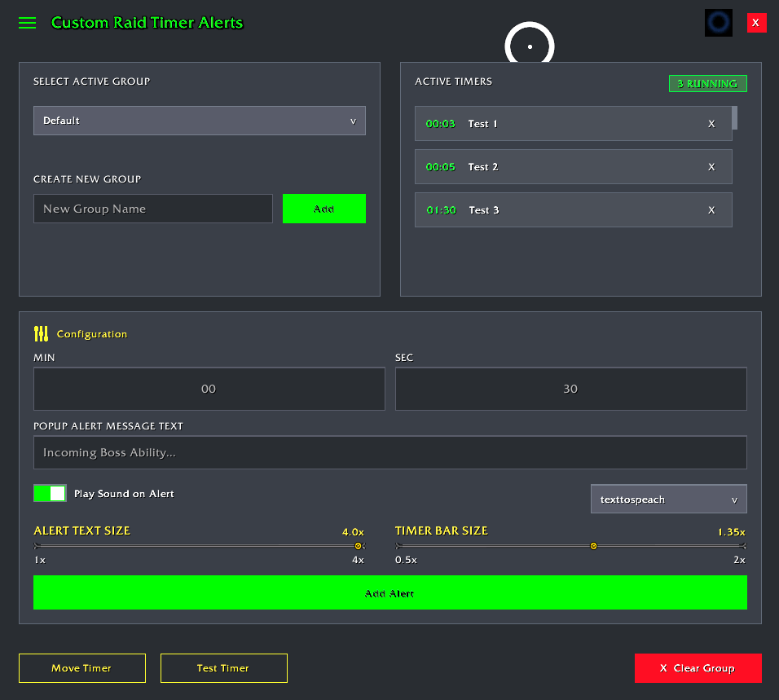This screenshot has height=700, width=779.
Task: Open the texttospeach sound dropdown
Action: pyautogui.click(x=669, y=500)
